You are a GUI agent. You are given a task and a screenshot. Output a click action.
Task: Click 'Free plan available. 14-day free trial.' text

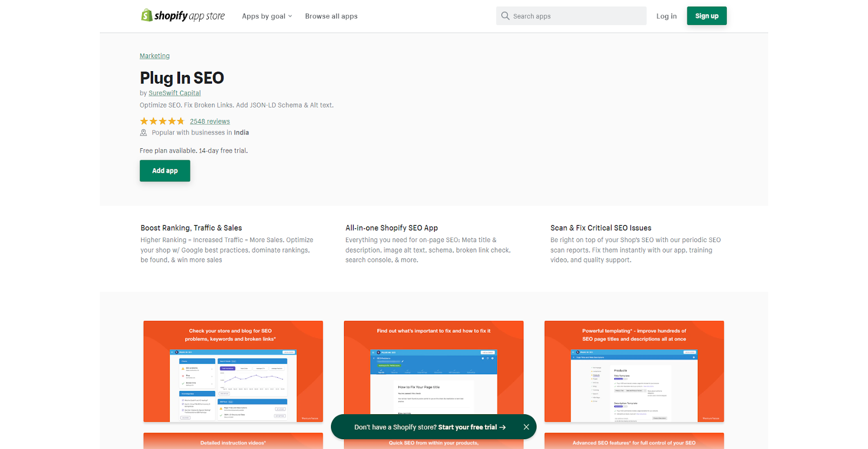click(194, 151)
